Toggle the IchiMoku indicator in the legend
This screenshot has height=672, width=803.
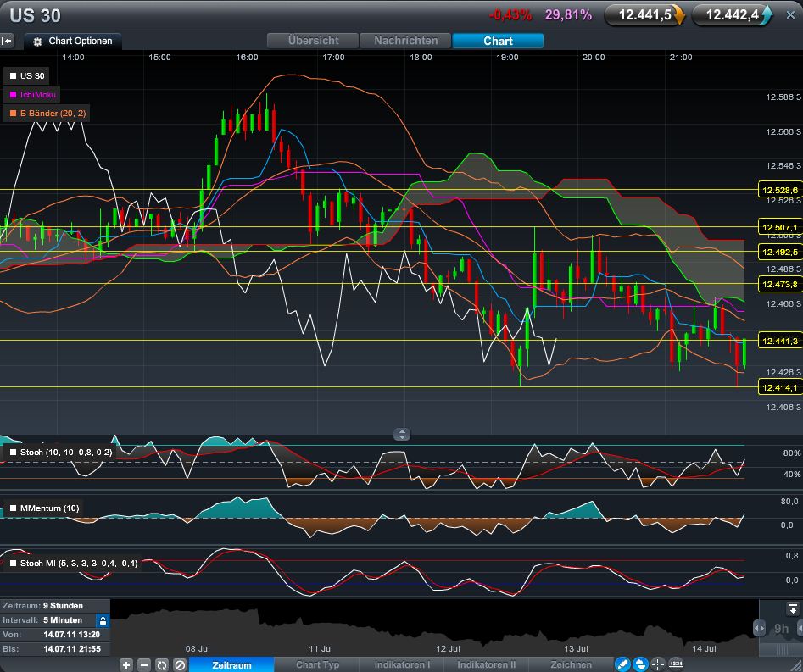(33, 94)
